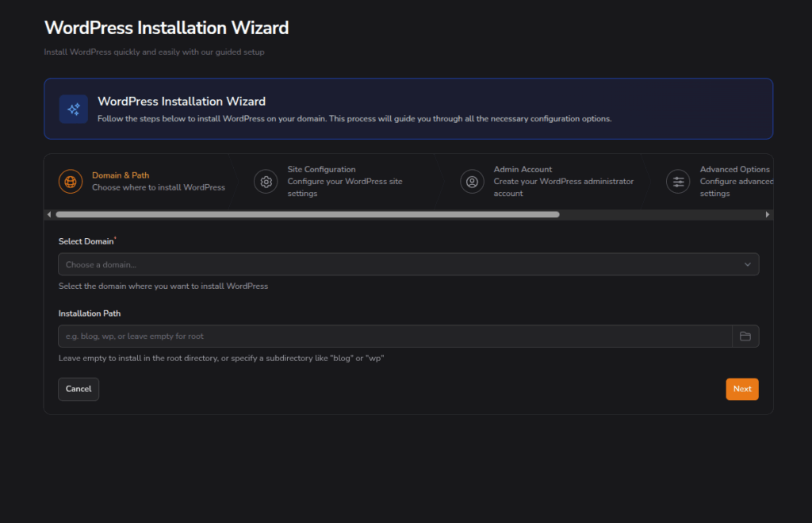Viewport: 812px width, 523px height.
Task: Open the 'Choose a domain...' dropdown
Action: point(396,264)
